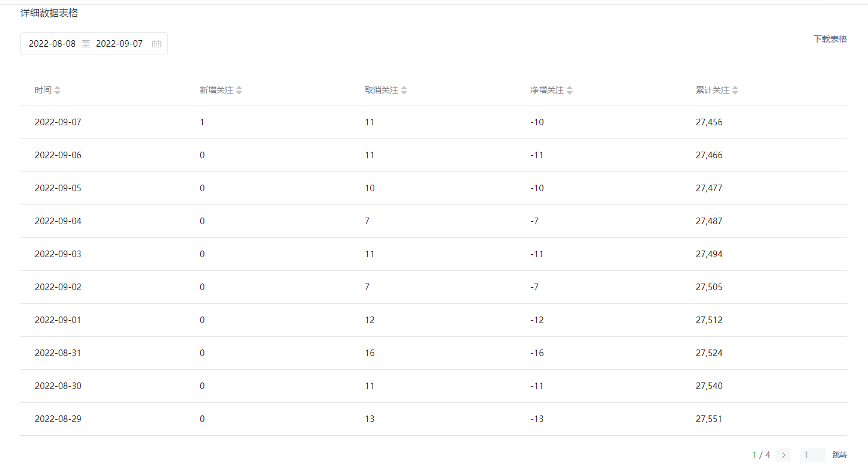The height and width of the screenshot is (470, 868).
Task: Click unfollow count 13 in 2022-08-29 row
Action: [x=370, y=419]
